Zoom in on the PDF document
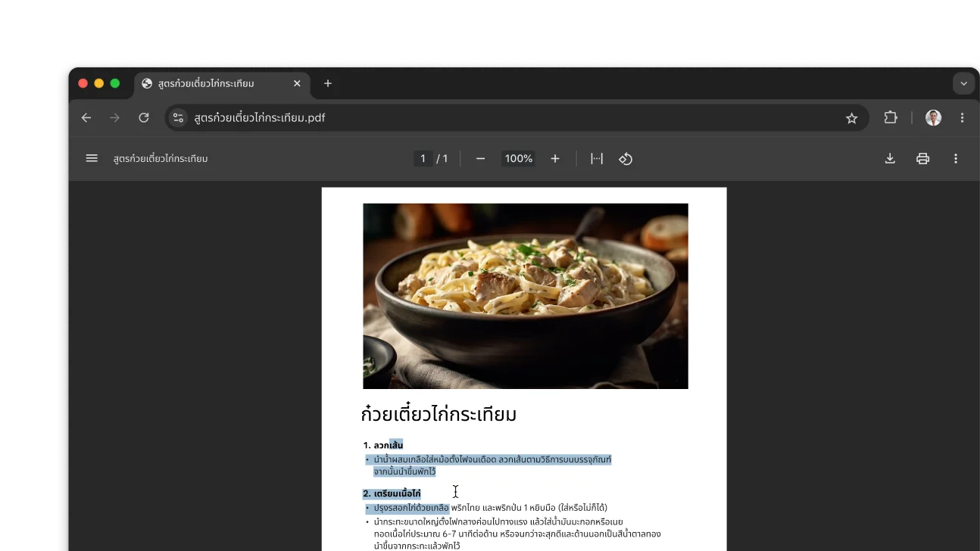 555,158
